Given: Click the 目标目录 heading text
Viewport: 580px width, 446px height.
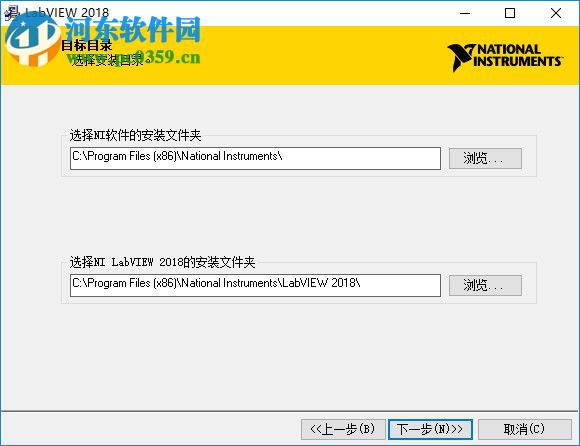Looking at the screenshot, I should point(87,46).
